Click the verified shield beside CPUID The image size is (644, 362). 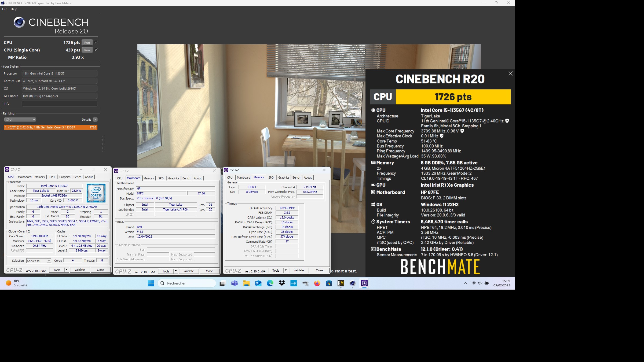(x=507, y=121)
